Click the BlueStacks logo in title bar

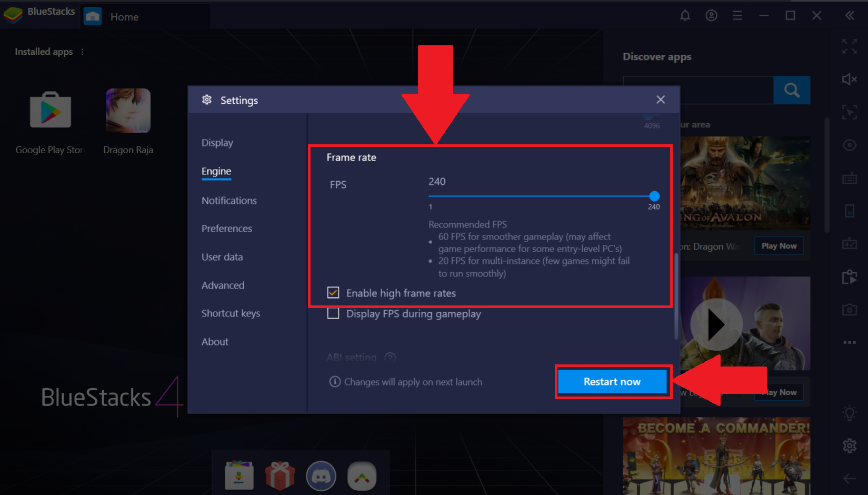tap(13, 14)
